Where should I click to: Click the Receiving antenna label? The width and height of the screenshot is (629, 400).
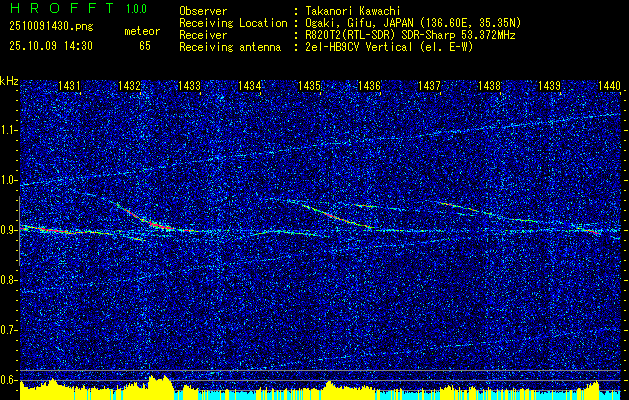coord(230,47)
